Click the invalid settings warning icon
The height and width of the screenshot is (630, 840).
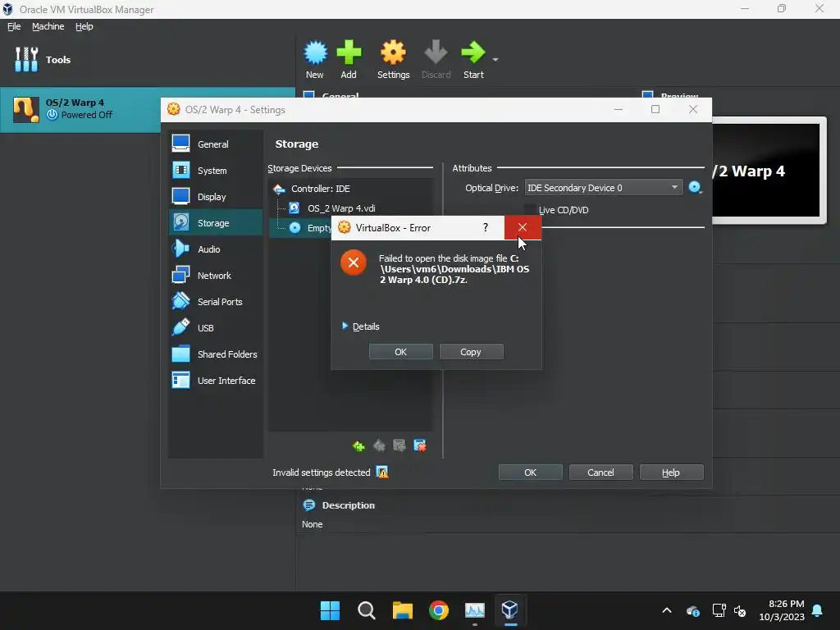(x=382, y=472)
